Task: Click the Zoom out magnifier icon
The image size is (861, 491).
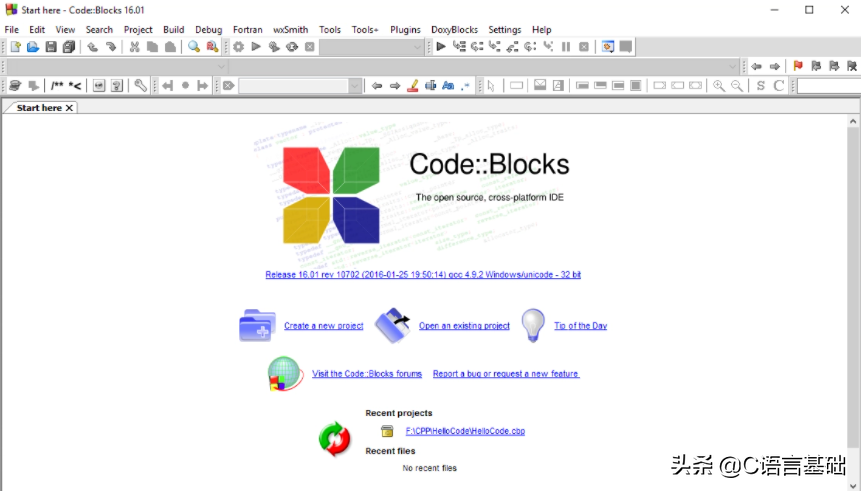Action: pos(737,85)
